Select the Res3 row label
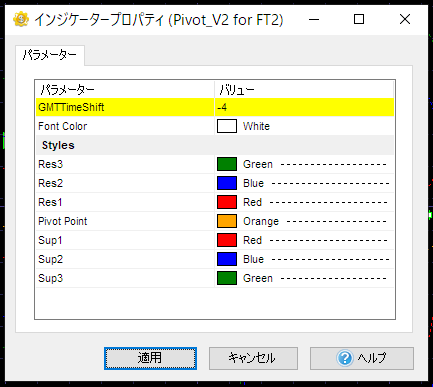 (x=50, y=164)
